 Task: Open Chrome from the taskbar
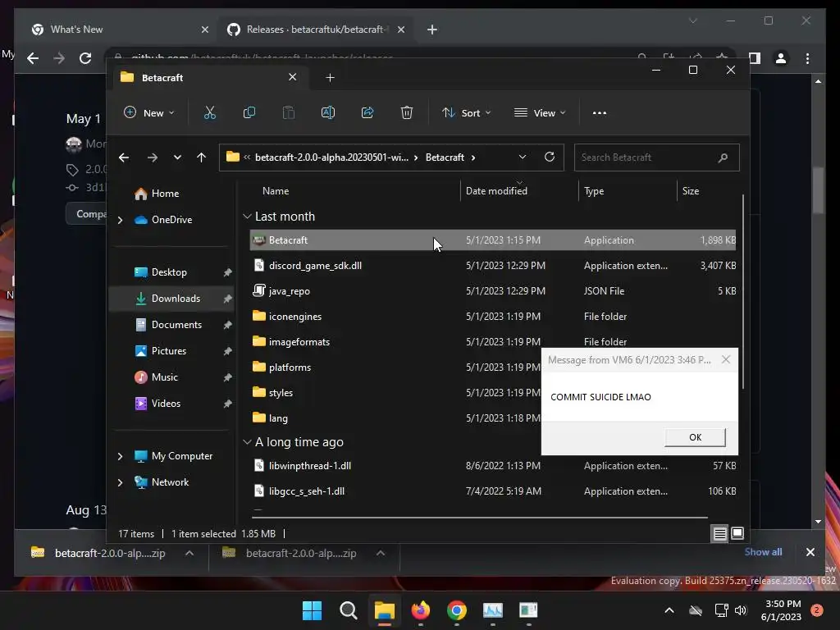coord(456,610)
